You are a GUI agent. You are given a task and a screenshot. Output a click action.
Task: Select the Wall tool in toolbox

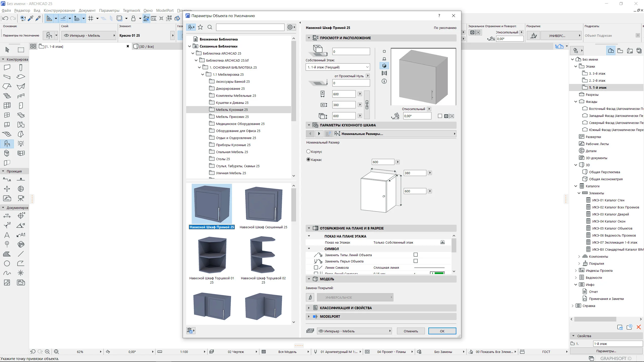(7, 67)
